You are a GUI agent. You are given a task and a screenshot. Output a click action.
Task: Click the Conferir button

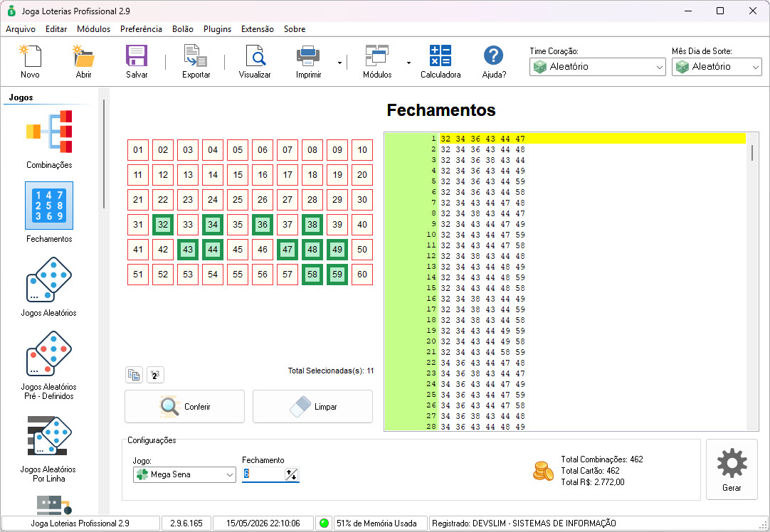coord(184,406)
